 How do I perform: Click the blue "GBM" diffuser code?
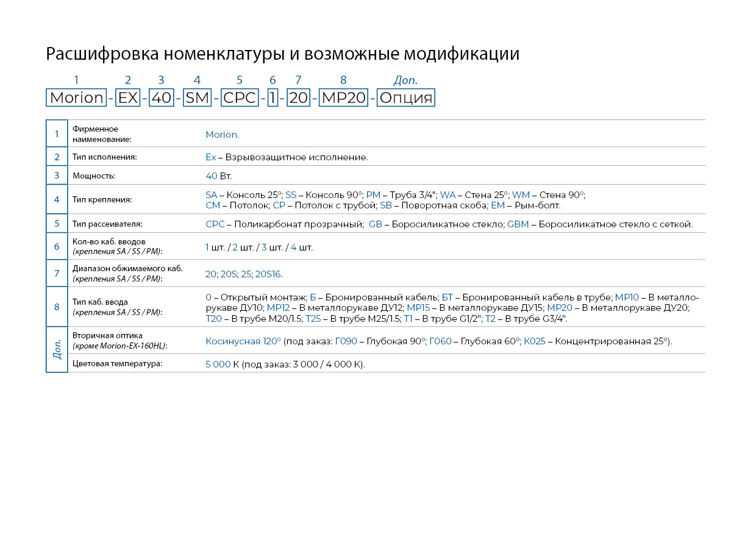point(519,224)
